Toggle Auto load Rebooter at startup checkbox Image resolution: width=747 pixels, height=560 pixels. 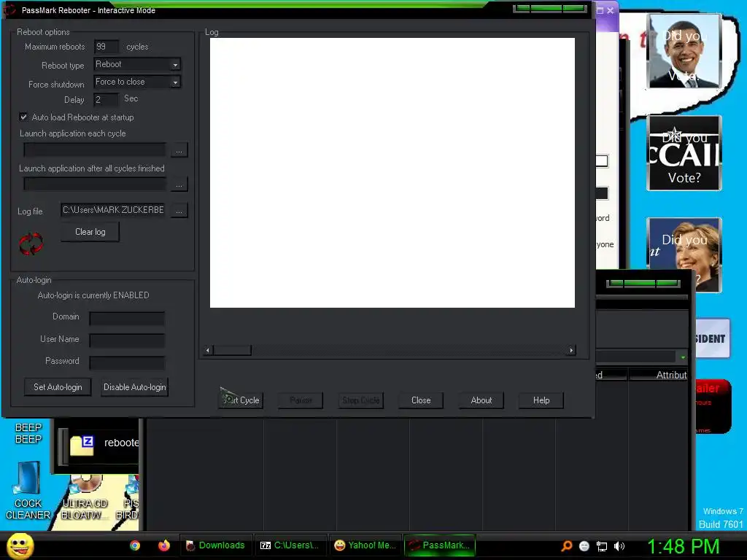coord(23,117)
